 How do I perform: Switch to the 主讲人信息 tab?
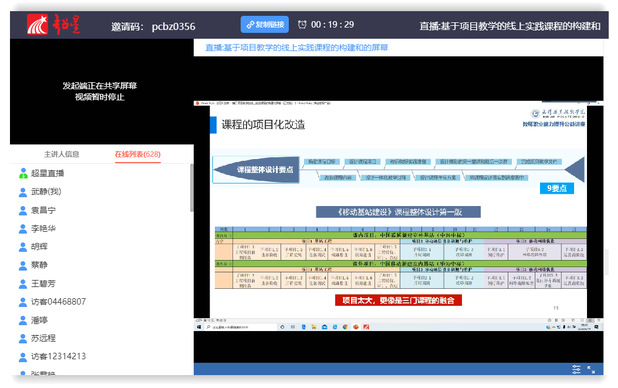pos(62,154)
